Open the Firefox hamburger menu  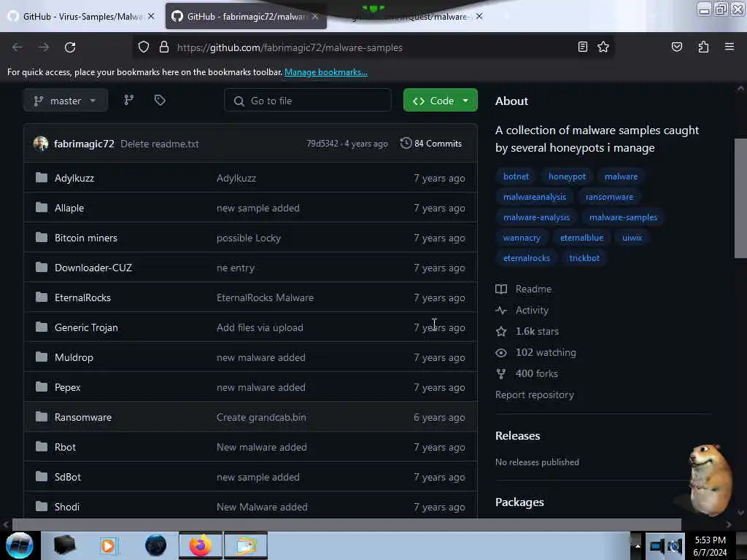tap(729, 47)
